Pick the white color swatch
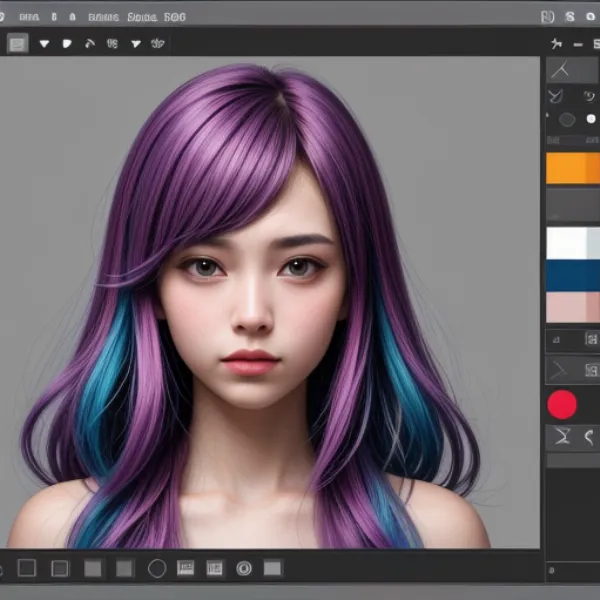Image resolution: width=600 pixels, height=600 pixels. click(x=566, y=243)
